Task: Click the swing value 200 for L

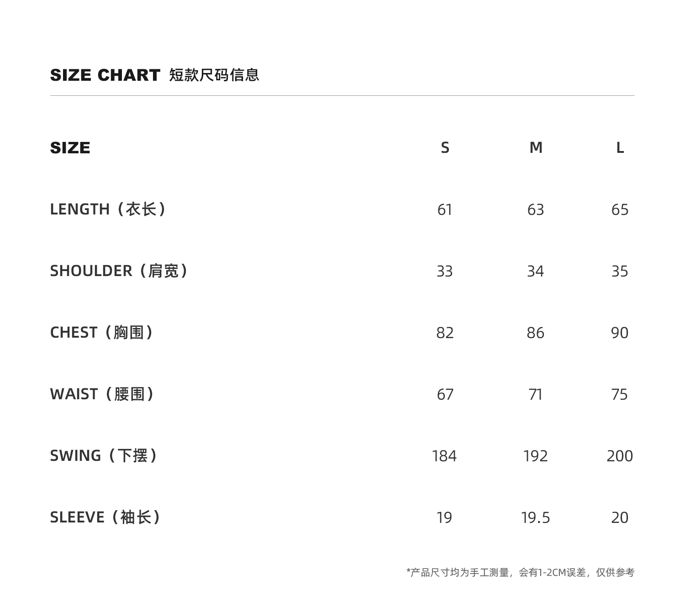Action: click(x=620, y=456)
